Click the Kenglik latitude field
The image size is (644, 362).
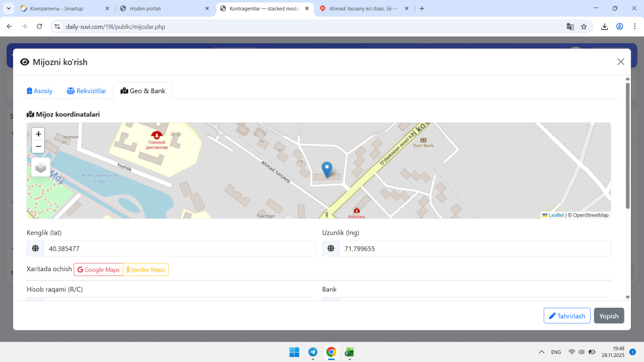179,248
